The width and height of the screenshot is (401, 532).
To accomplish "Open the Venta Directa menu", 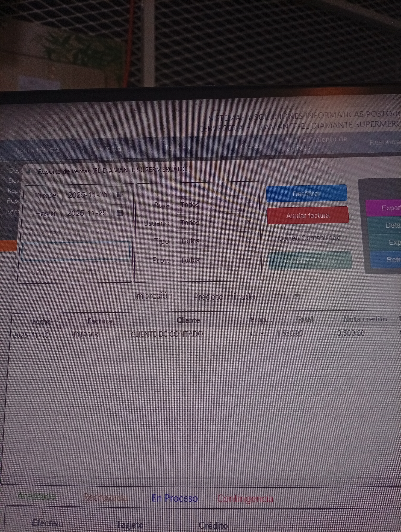I will coord(38,150).
